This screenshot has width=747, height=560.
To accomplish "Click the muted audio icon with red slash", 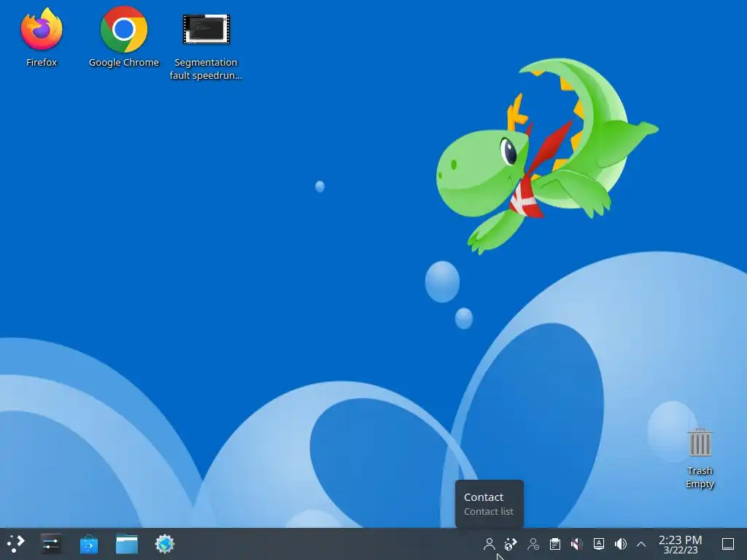I will point(577,544).
